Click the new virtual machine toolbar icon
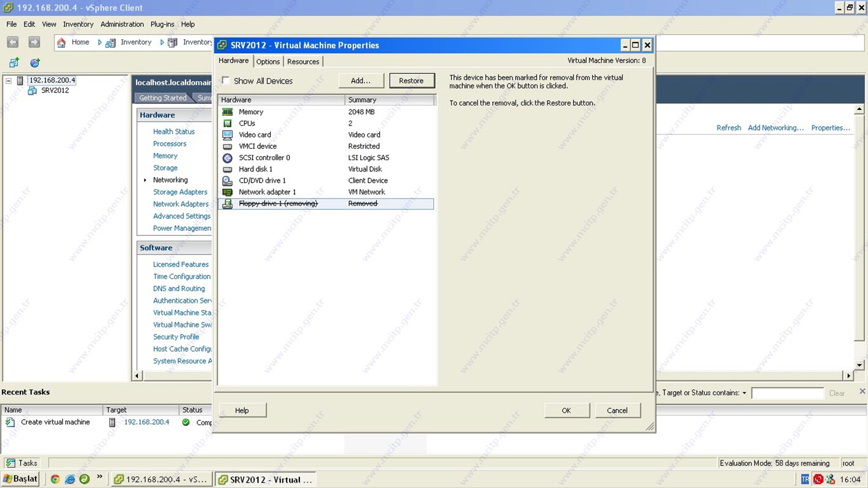The image size is (868, 488). click(x=14, y=63)
